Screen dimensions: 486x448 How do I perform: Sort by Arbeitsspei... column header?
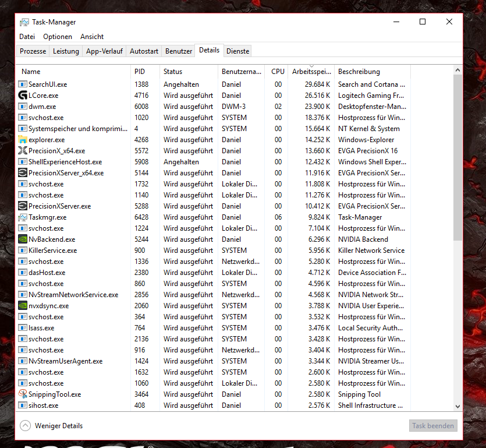tap(311, 71)
